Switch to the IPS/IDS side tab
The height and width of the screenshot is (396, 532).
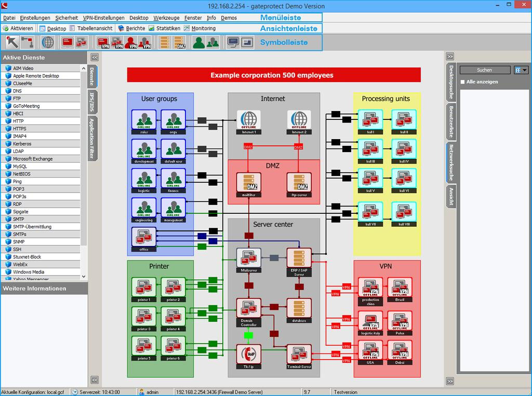point(92,102)
